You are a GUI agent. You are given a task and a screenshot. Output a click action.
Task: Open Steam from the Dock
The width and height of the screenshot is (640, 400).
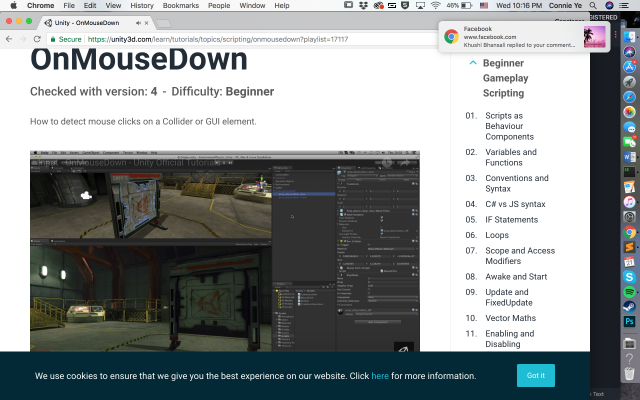[x=629, y=307]
